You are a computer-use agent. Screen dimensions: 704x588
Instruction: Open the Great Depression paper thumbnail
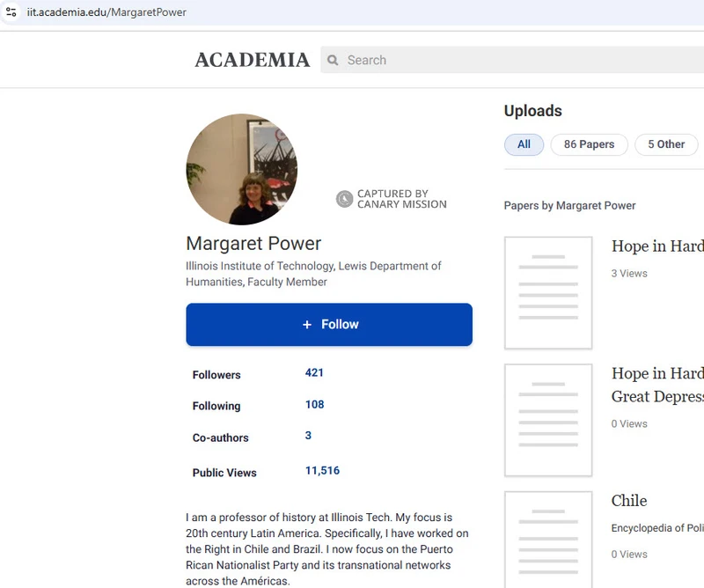[x=547, y=420]
